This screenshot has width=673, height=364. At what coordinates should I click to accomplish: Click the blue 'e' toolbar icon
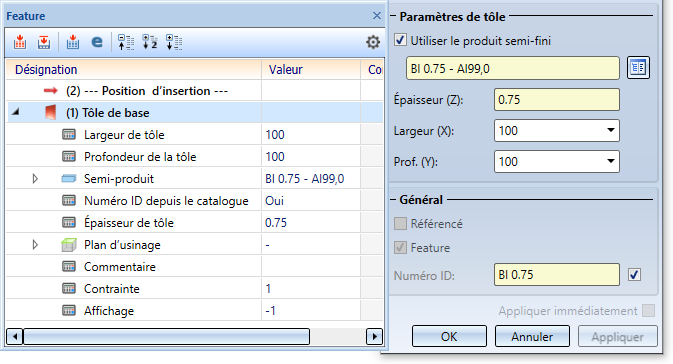click(97, 42)
